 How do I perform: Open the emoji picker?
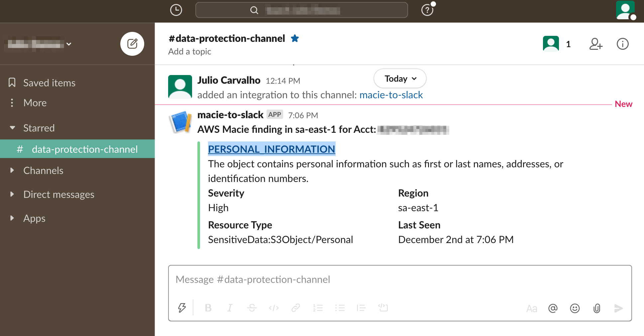click(575, 308)
